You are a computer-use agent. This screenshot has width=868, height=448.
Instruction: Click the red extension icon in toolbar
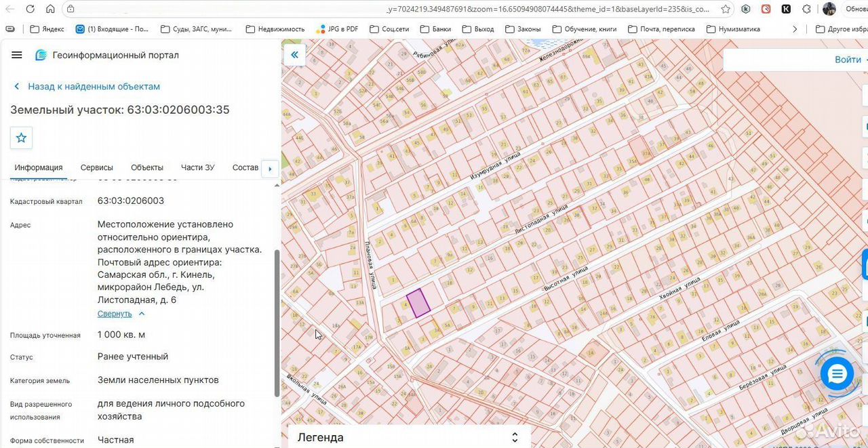pos(766,9)
